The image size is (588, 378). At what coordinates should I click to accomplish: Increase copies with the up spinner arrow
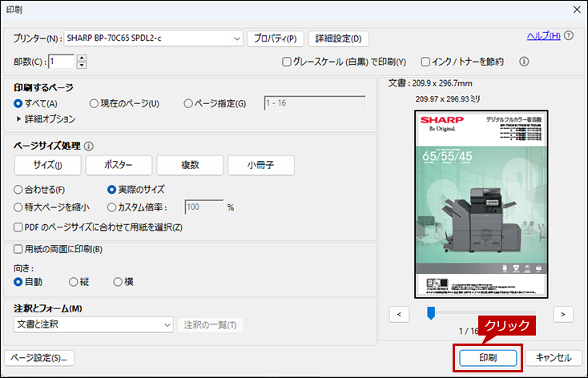(82, 58)
